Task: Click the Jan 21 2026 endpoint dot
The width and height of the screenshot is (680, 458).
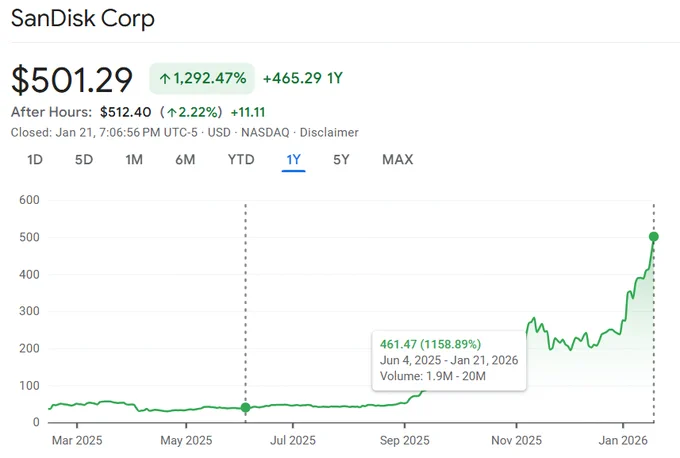Action: point(654,237)
